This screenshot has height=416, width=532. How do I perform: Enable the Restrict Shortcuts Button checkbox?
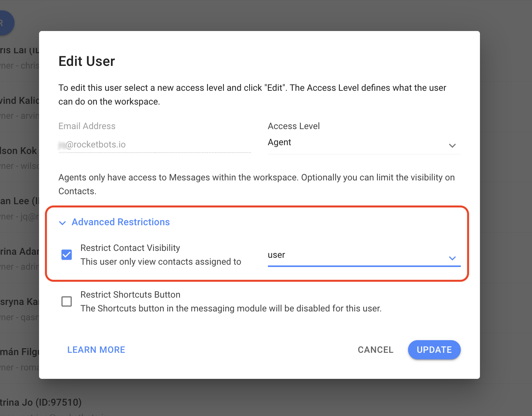click(67, 301)
